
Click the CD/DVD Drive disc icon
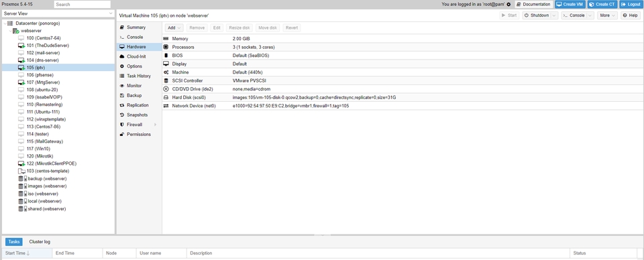[166, 89]
